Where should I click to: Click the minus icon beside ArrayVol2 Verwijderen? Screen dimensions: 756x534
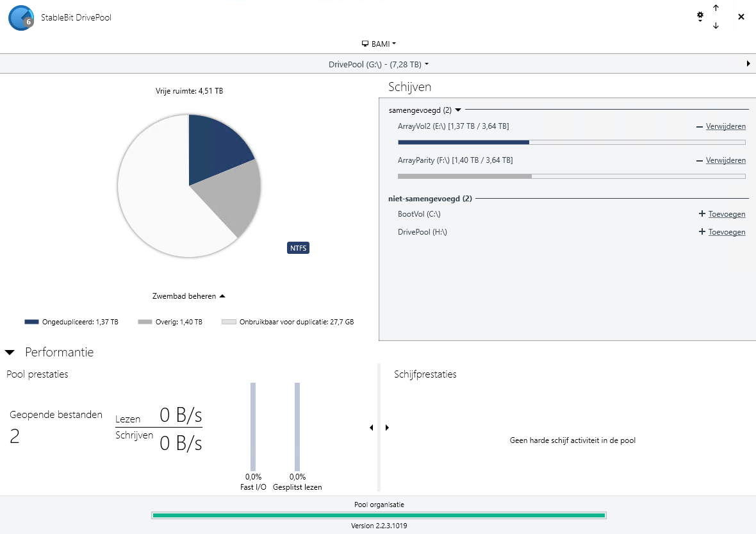click(x=699, y=127)
